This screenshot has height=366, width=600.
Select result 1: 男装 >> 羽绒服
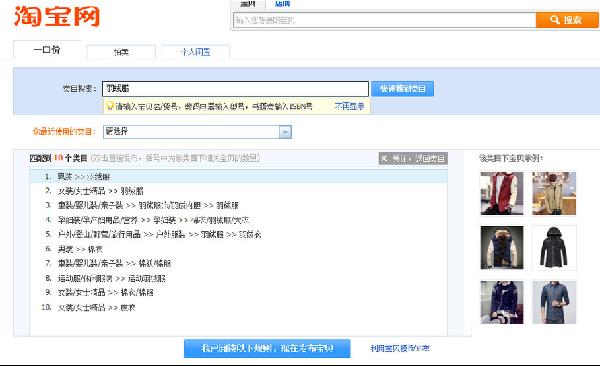pyautogui.click(x=238, y=176)
